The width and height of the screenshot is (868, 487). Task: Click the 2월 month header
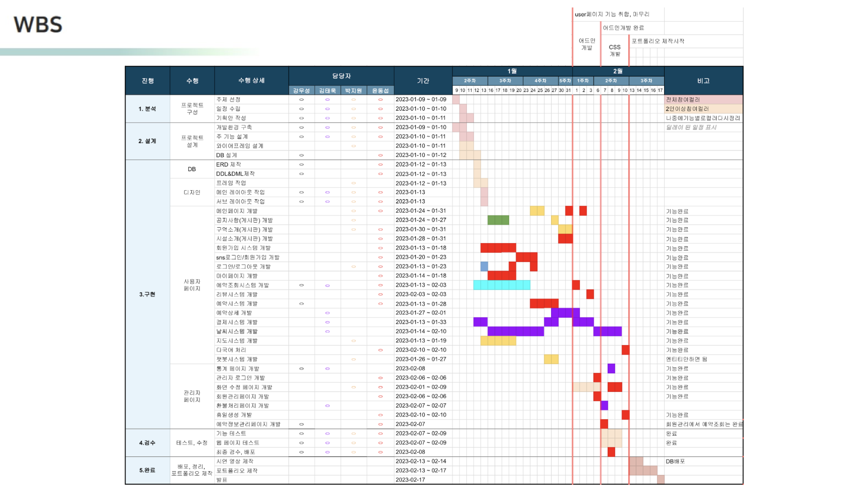pyautogui.click(x=618, y=71)
